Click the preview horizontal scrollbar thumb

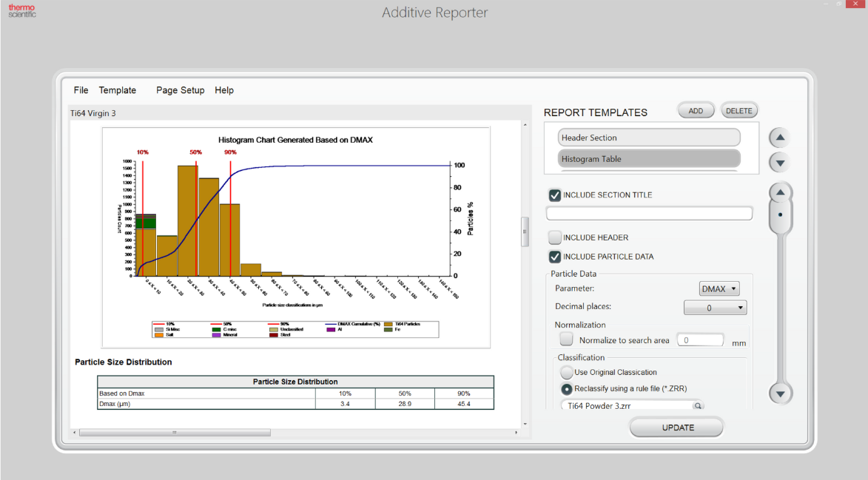click(x=175, y=433)
